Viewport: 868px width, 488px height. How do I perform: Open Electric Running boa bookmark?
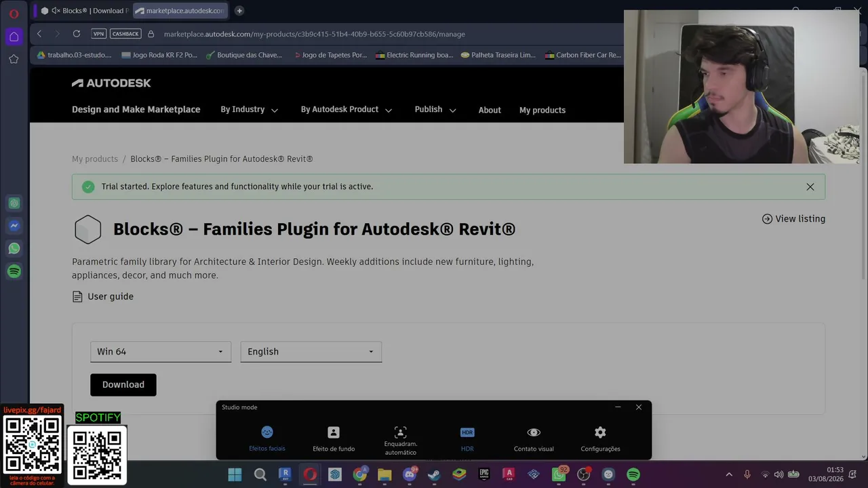pos(414,55)
